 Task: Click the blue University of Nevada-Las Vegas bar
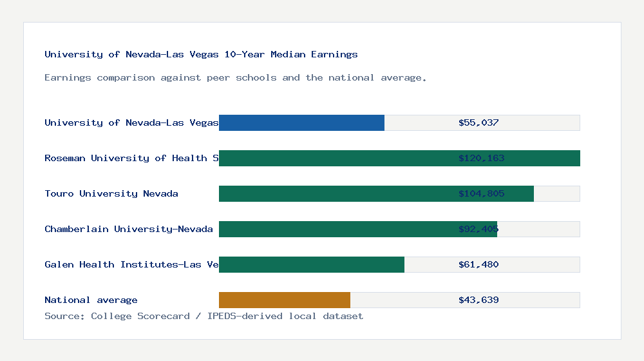point(301,123)
